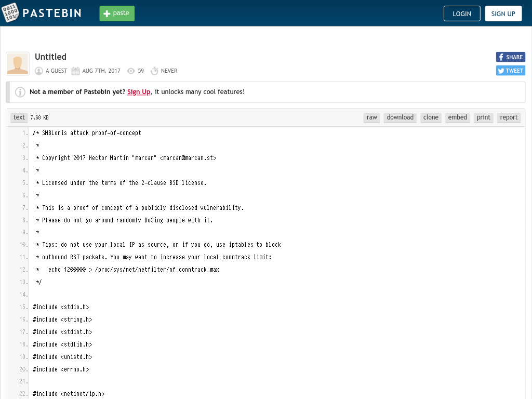Click the 'Tips: do not use your local IP' line
Screen dimensions: 532x399
(158, 245)
